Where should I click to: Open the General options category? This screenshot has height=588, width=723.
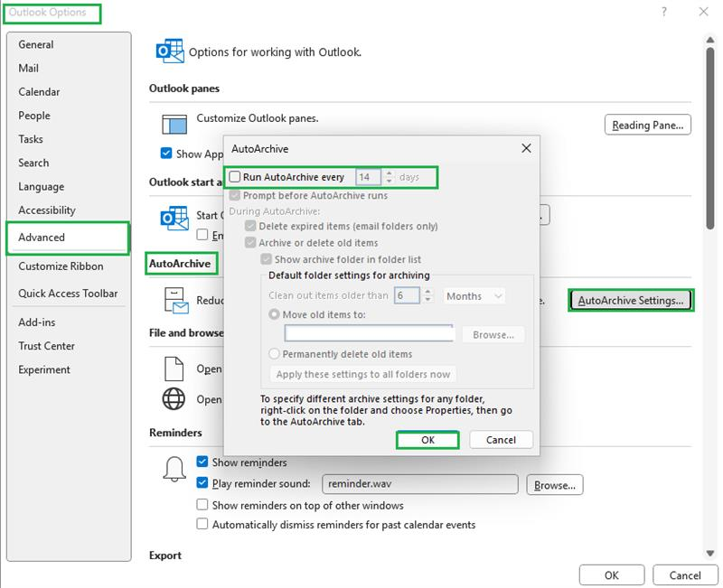coord(69,44)
